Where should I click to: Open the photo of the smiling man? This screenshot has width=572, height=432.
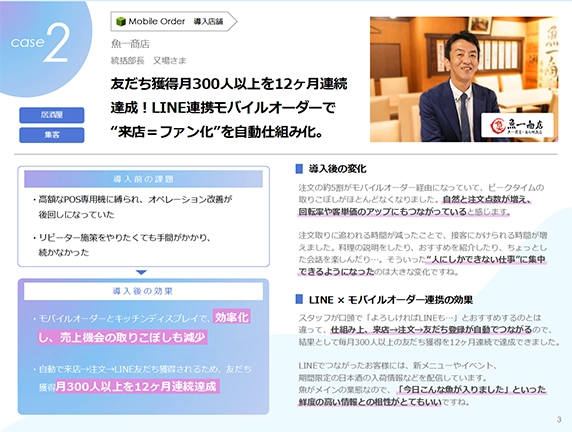tap(464, 79)
